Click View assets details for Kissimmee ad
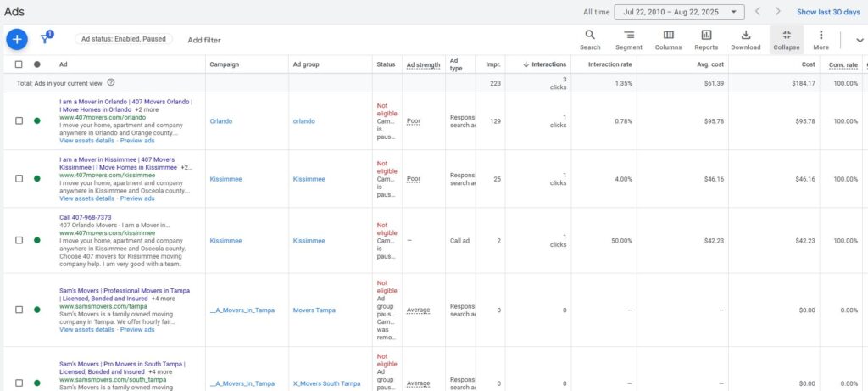This screenshot has height=391, width=868. [x=87, y=198]
